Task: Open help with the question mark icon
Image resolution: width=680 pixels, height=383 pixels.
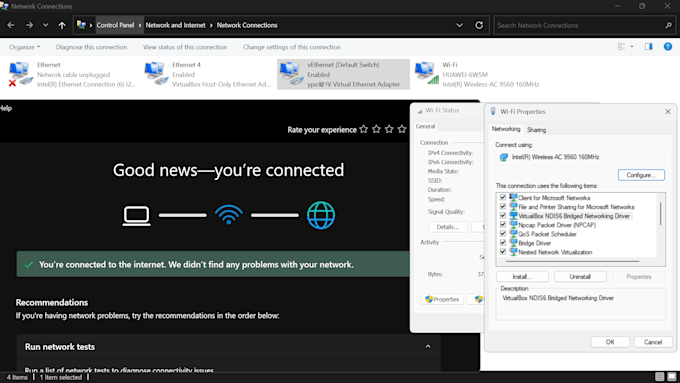Action: point(668,46)
